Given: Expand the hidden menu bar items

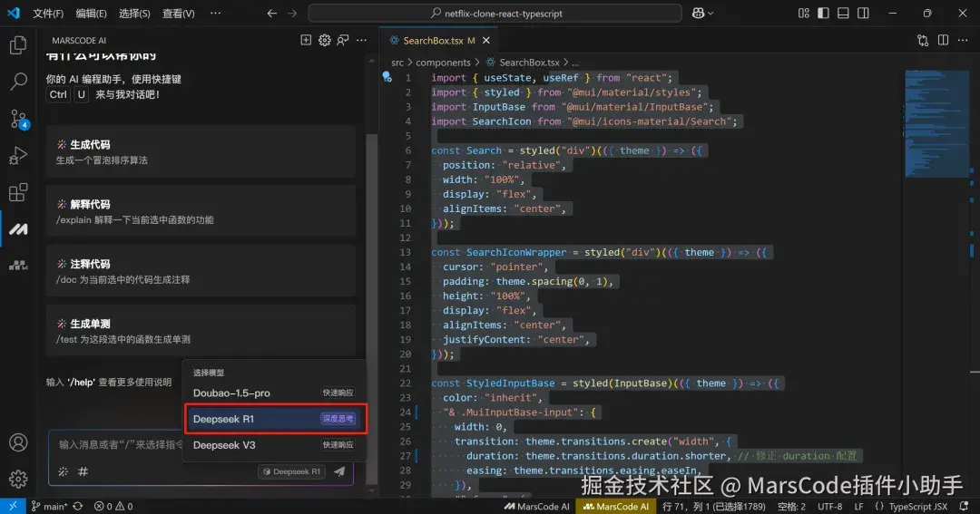Looking at the screenshot, I should pyautogui.click(x=216, y=13).
